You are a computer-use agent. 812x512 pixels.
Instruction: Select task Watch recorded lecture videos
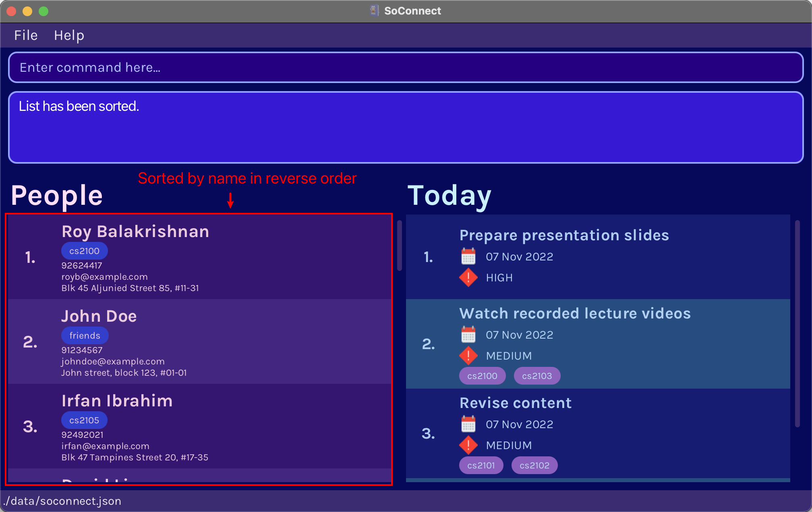click(x=575, y=314)
